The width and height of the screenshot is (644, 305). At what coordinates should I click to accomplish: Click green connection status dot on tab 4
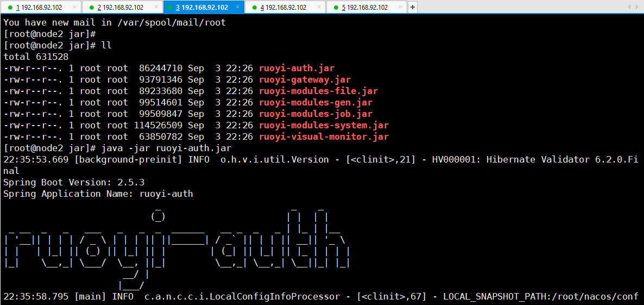click(254, 8)
